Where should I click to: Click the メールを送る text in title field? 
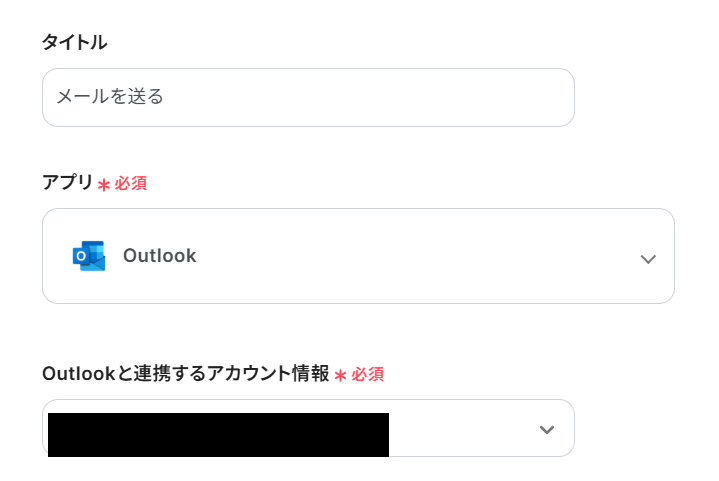tap(110, 97)
